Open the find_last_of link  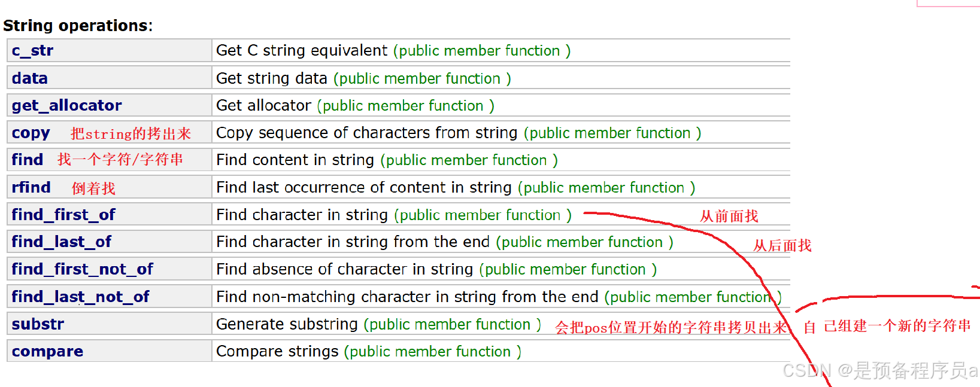point(61,242)
